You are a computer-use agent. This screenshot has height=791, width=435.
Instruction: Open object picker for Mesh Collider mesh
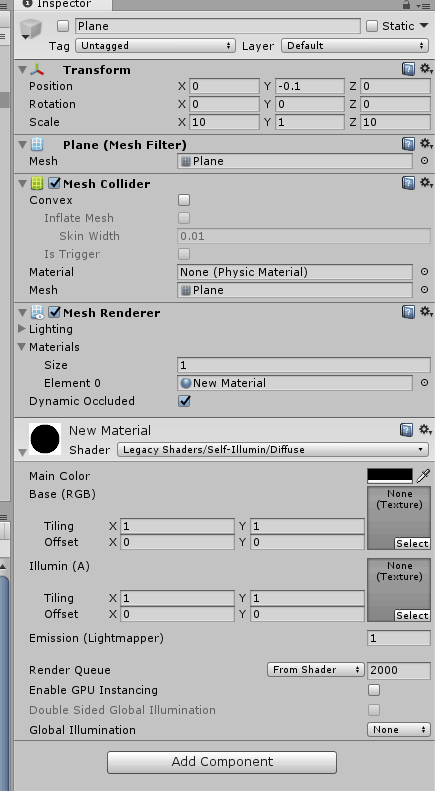click(x=424, y=290)
